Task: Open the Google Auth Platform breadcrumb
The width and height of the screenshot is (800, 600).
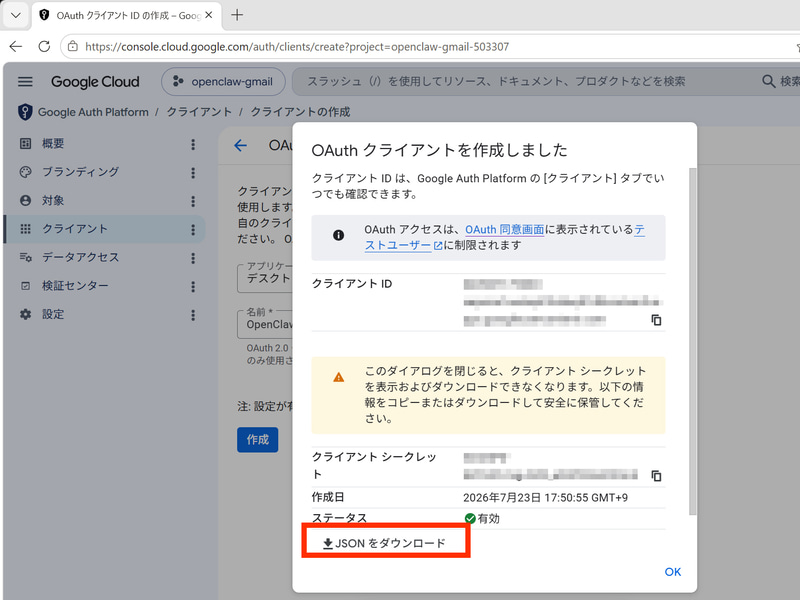Action: [93, 112]
